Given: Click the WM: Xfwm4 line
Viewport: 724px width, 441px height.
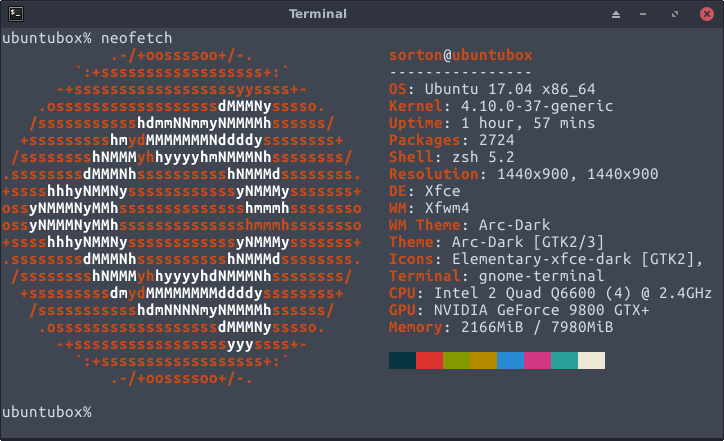Looking at the screenshot, I should click(x=429, y=208).
